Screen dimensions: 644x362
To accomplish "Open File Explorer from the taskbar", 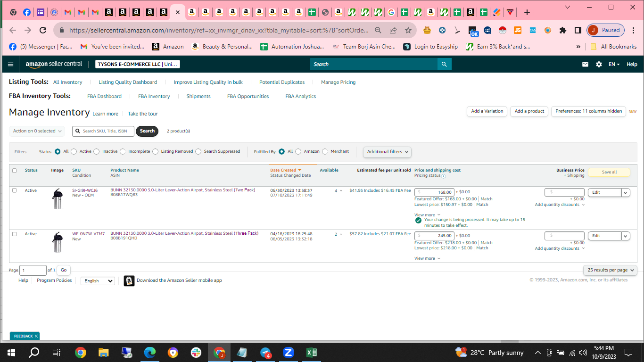I will pyautogui.click(x=103, y=352).
